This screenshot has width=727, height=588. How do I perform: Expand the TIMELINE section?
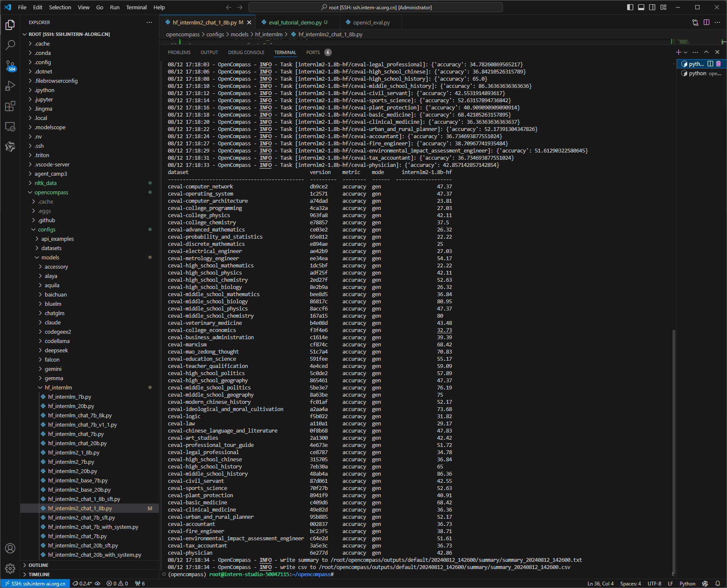tap(90, 574)
